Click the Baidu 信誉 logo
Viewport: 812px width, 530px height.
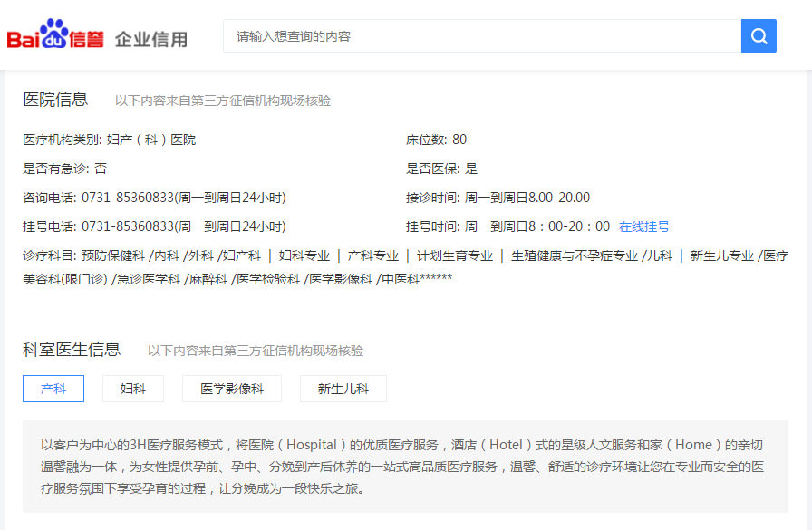click(x=55, y=36)
